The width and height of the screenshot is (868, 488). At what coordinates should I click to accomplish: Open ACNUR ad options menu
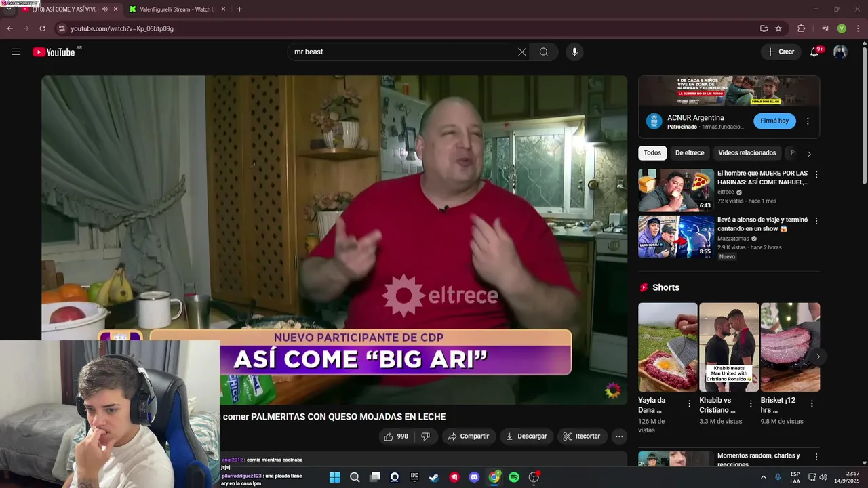click(x=808, y=121)
